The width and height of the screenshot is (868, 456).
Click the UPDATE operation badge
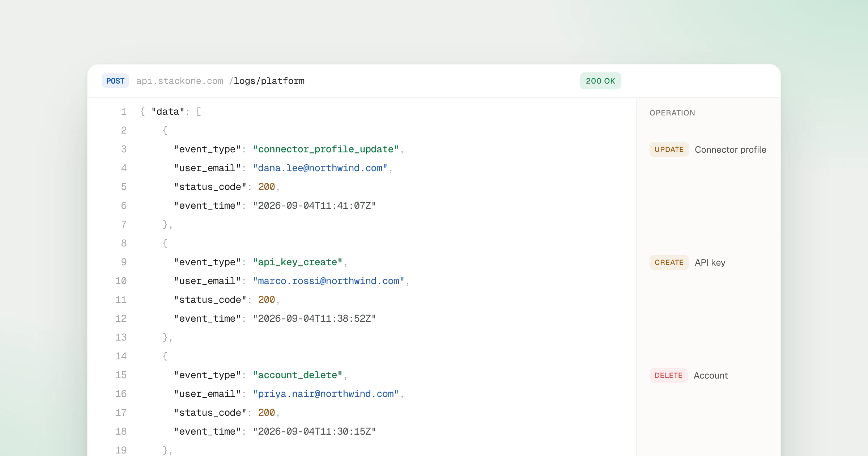(669, 149)
